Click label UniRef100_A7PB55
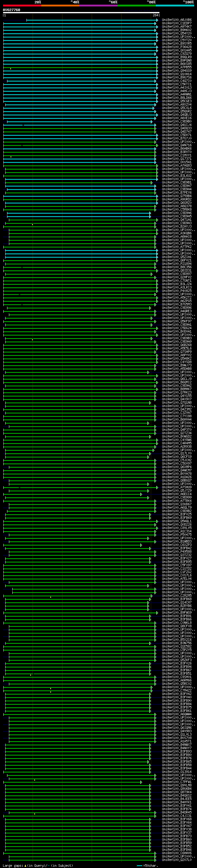Screen dimensions: 197x868 tap(177, 67)
